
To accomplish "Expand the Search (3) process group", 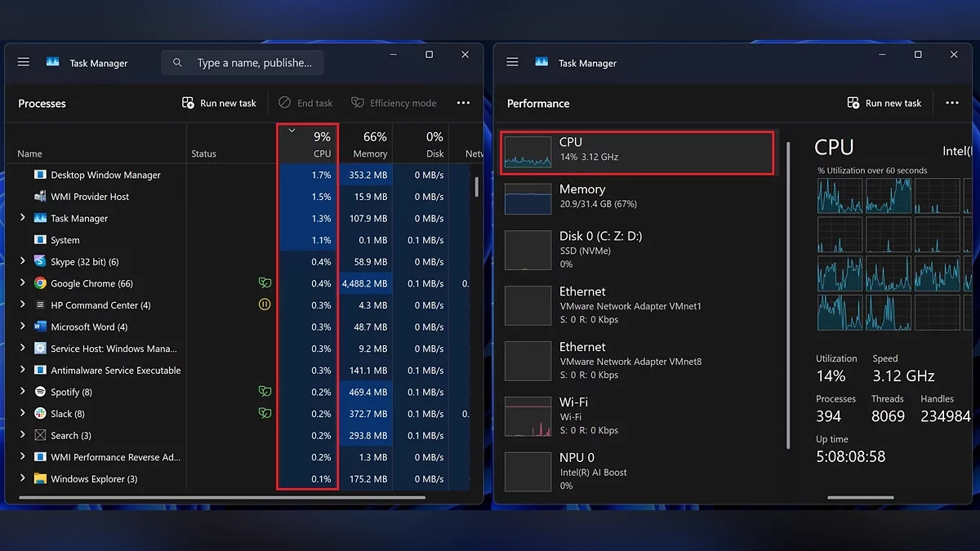I will (x=23, y=435).
